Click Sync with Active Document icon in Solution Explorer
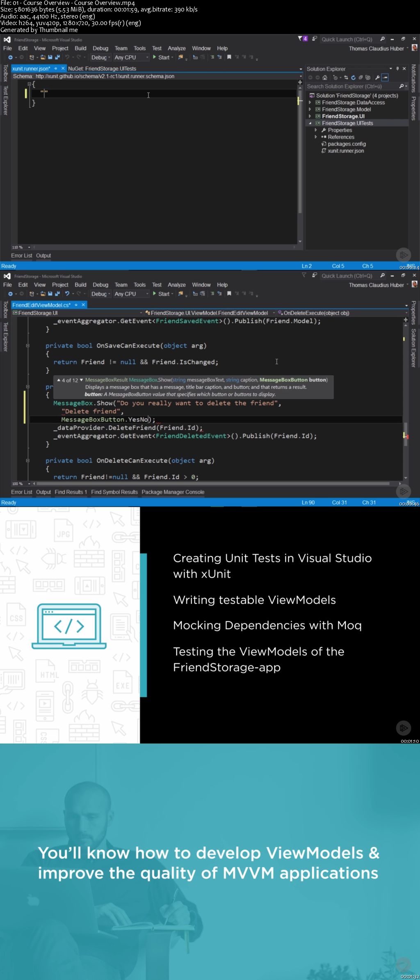The height and width of the screenshot is (980, 420). 346,78
